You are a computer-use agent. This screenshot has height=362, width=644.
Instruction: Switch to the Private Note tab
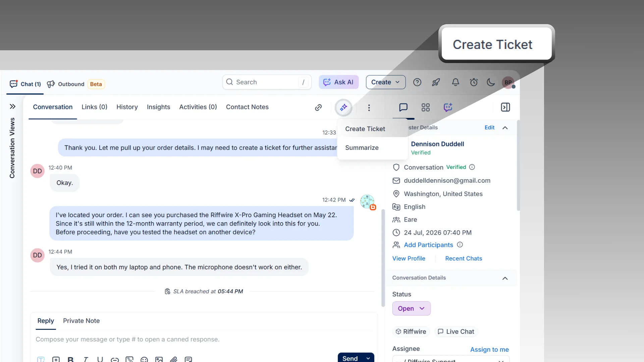click(81, 321)
